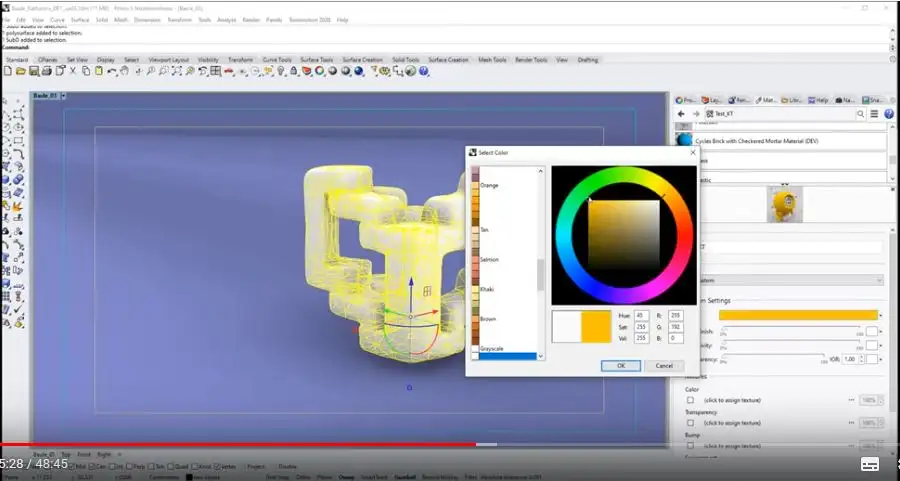Screen dimensions: 900x481
Task: Click the color list scroll-up arrow
Action: click(540, 171)
